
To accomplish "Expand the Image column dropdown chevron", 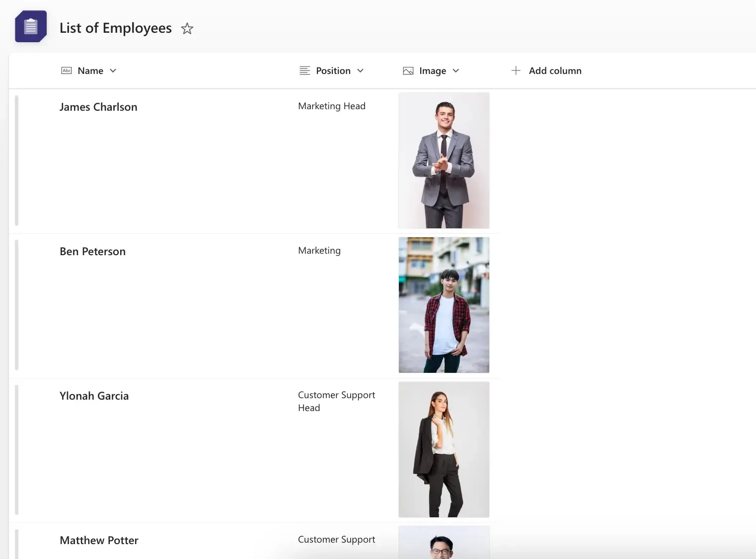I will click(456, 70).
